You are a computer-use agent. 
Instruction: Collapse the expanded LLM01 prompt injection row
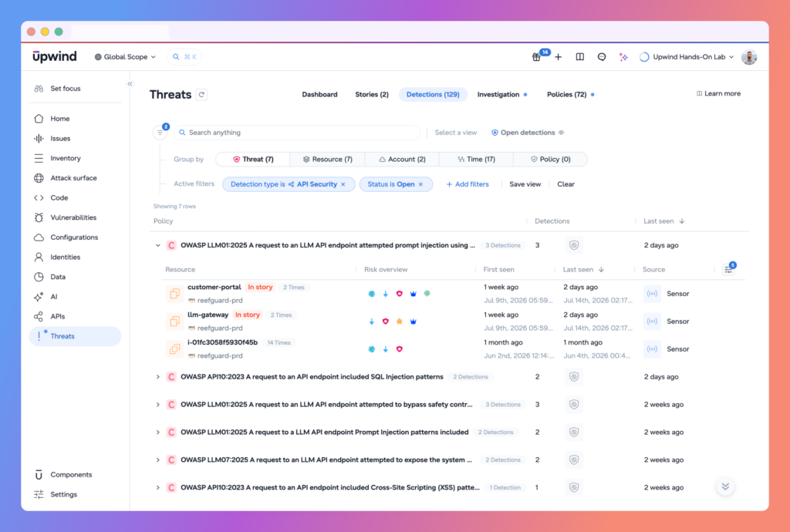pos(157,245)
